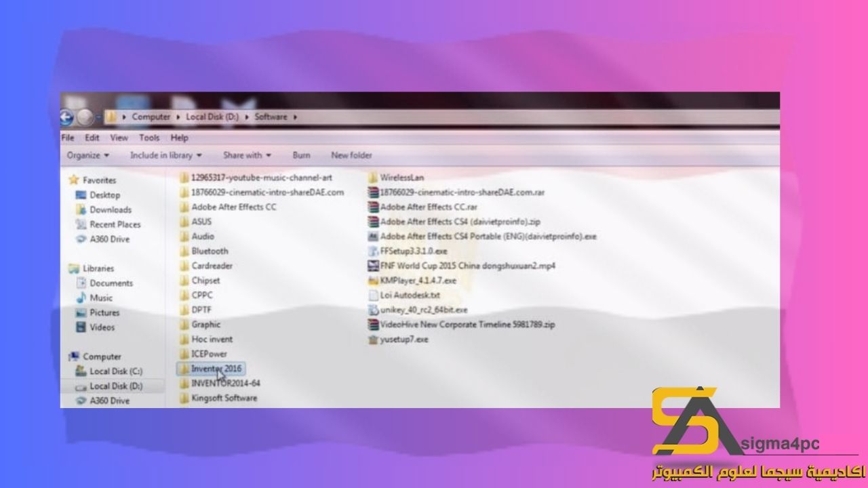Select Local Disk (C:) drive icon
The height and width of the screenshot is (488, 868).
tap(81, 371)
